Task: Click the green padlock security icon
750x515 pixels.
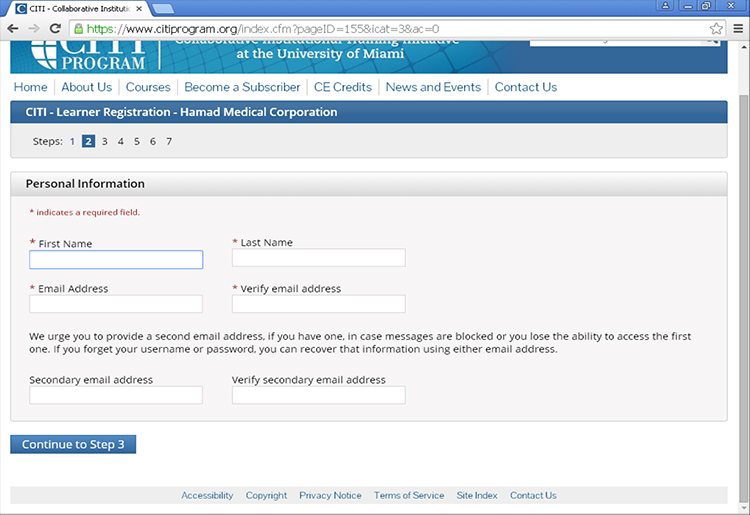Action: point(78,29)
